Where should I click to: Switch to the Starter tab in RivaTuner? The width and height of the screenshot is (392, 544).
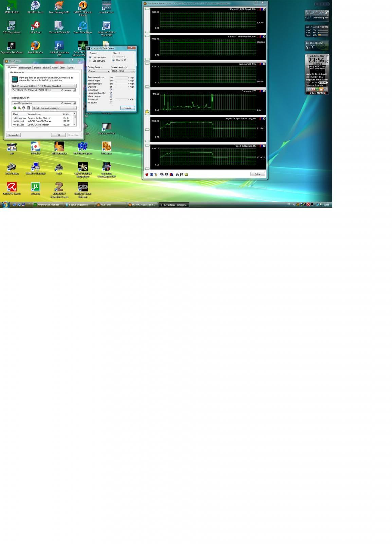coord(46,68)
